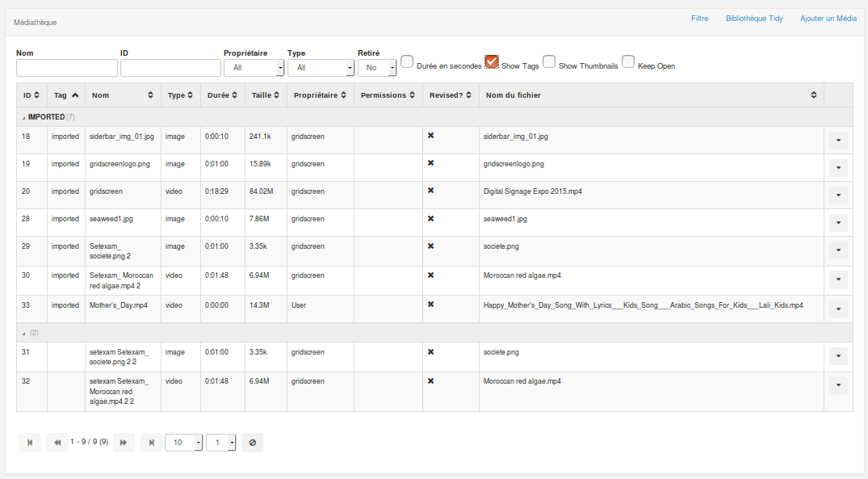This screenshot has height=479, width=868.
Task: Jump to the last page via pager icon
Action: (x=150, y=443)
